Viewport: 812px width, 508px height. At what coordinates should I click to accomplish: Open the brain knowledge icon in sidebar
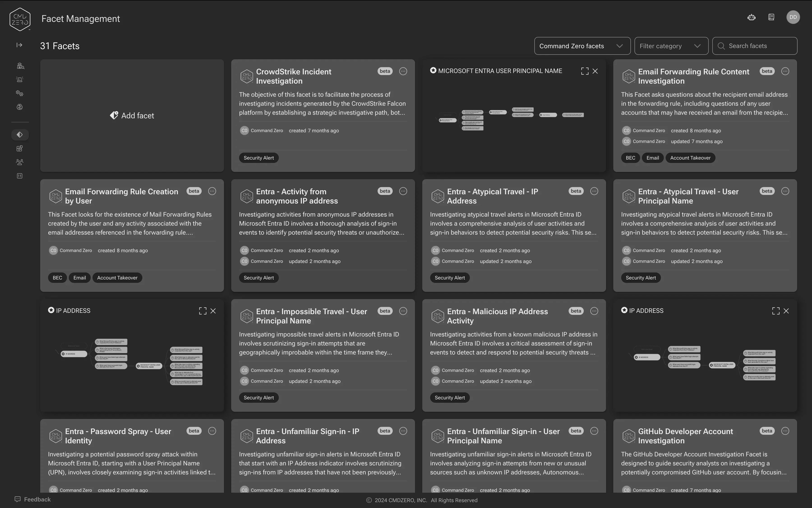point(20,107)
